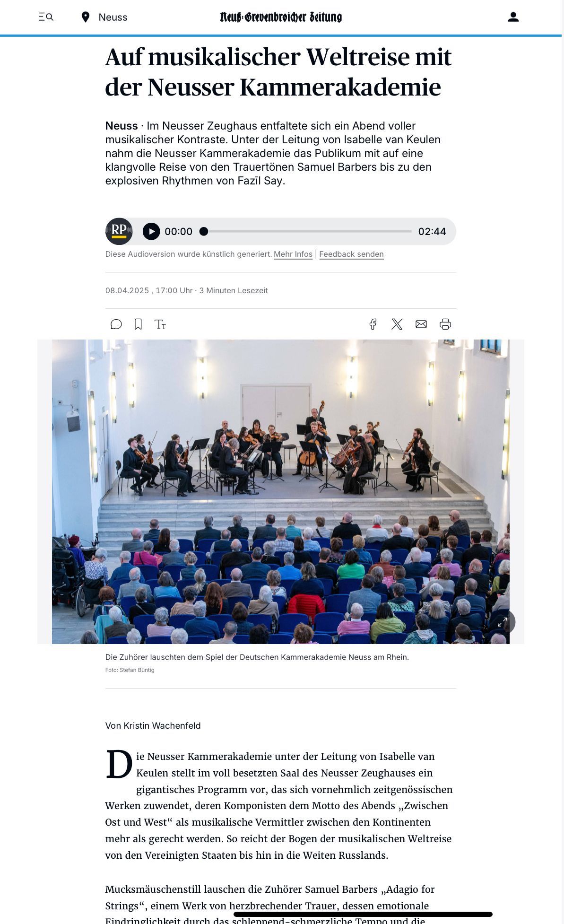Change text size with Tt icon
This screenshot has width=564, height=924.
pos(160,324)
